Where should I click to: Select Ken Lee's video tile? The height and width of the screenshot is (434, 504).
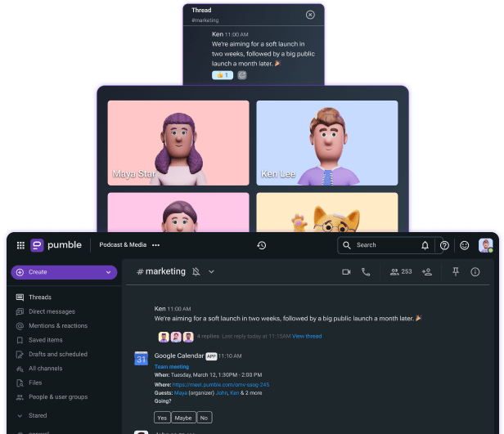(327, 143)
